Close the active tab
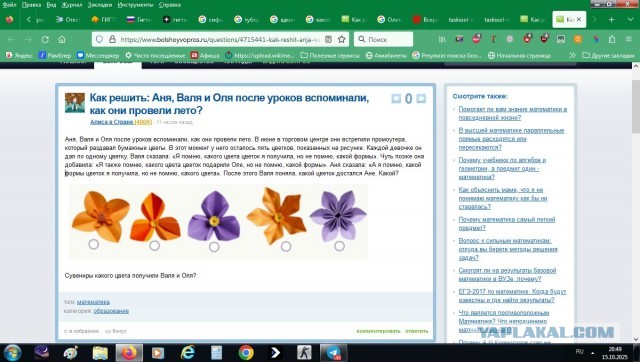This screenshot has width=640, height=362. [578, 19]
